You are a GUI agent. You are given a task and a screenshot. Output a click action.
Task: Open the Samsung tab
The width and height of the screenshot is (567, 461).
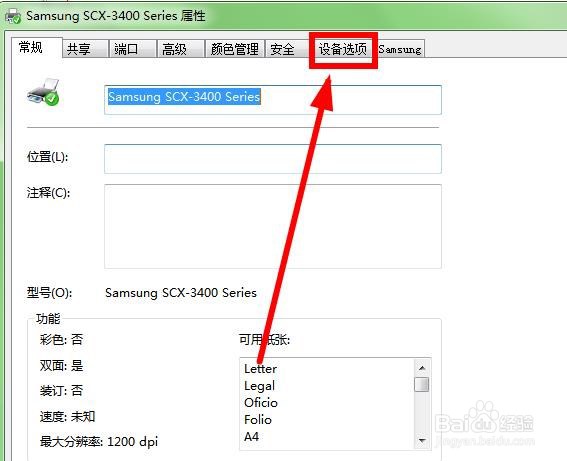pyautogui.click(x=400, y=49)
